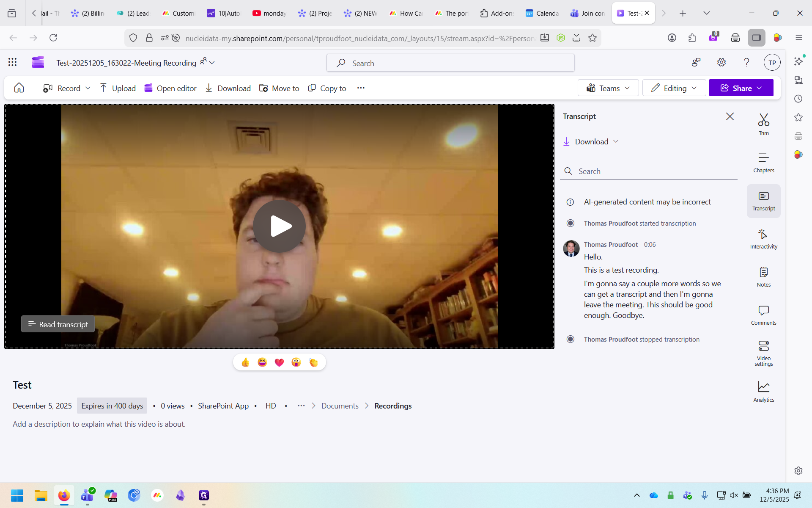This screenshot has height=508, width=812.
Task: Open the Documents breadcrumb link
Action: (x=340, y=406)
